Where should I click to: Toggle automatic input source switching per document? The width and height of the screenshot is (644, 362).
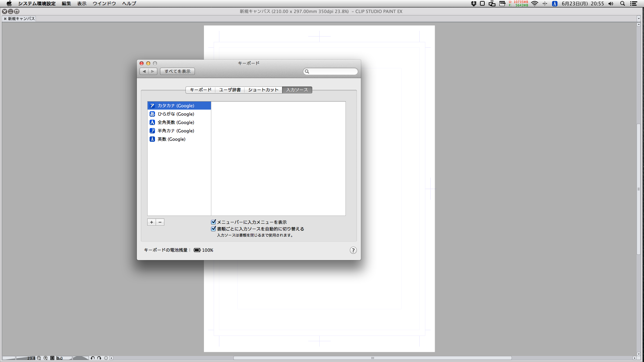[x=213, y=229]
